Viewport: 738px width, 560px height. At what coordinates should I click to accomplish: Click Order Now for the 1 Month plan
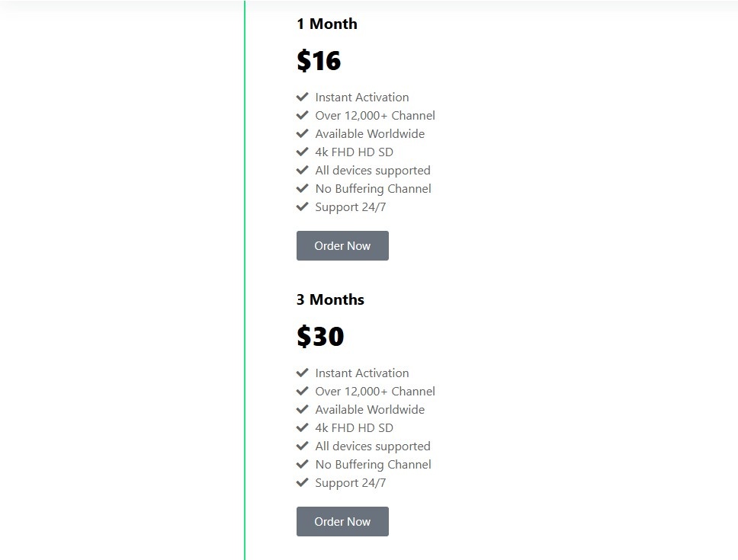[342, 245]
